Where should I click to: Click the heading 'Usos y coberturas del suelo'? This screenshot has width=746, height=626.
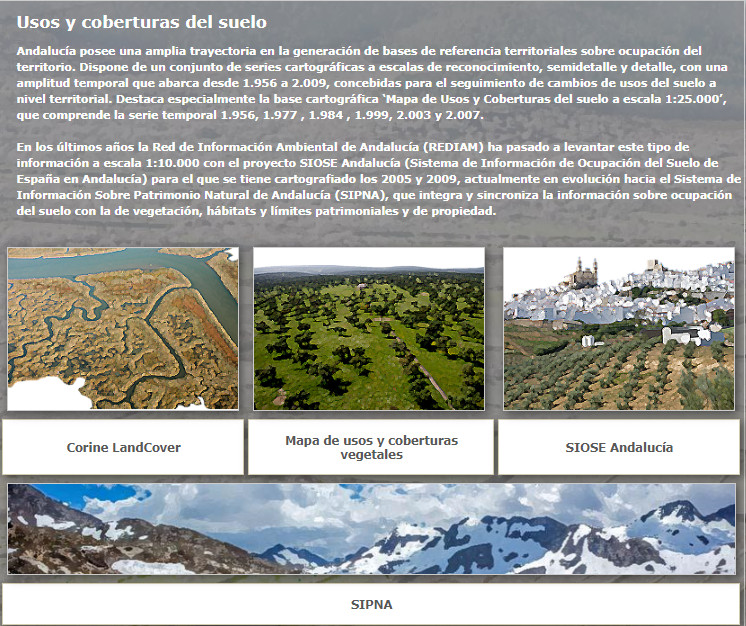pos(142,22)
